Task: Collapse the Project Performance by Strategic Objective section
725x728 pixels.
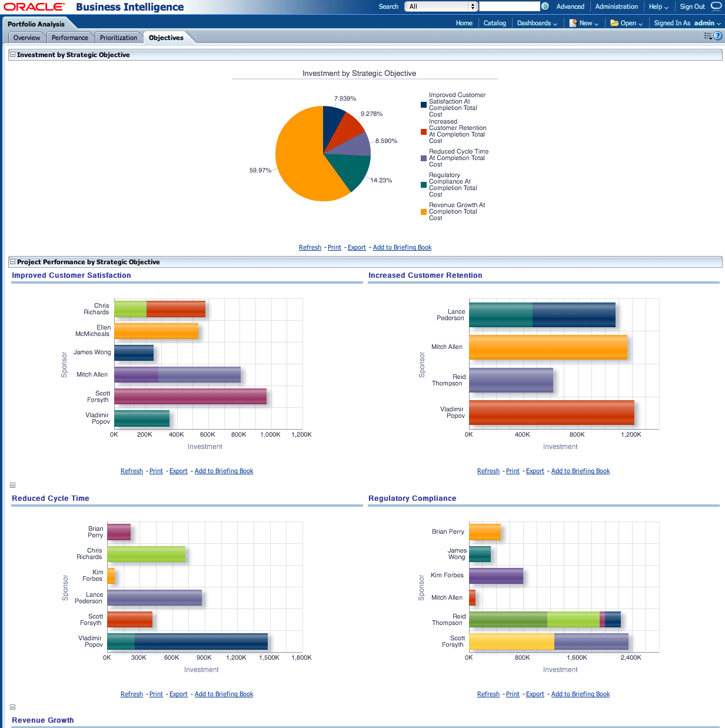Action: click(12, 261)
